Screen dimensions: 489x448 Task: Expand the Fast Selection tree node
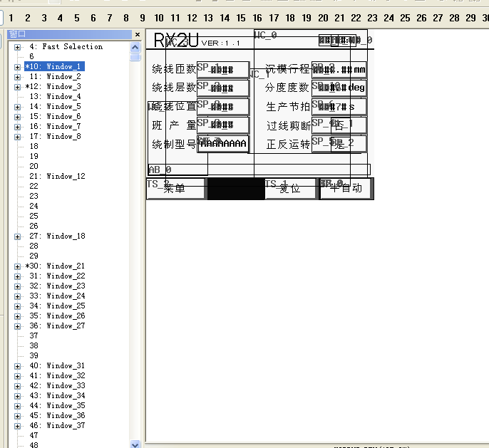click(17, 47)
